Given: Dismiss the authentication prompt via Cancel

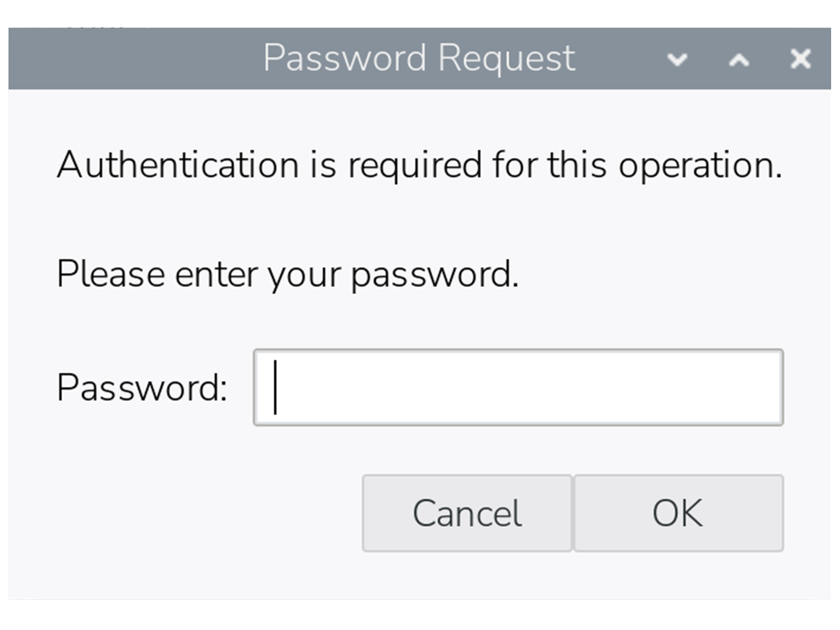Looking at the screenshot, I should 467,513.
